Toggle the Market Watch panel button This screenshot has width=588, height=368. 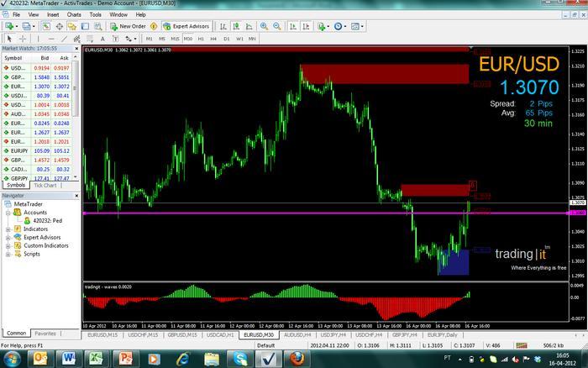pos(45,26)
